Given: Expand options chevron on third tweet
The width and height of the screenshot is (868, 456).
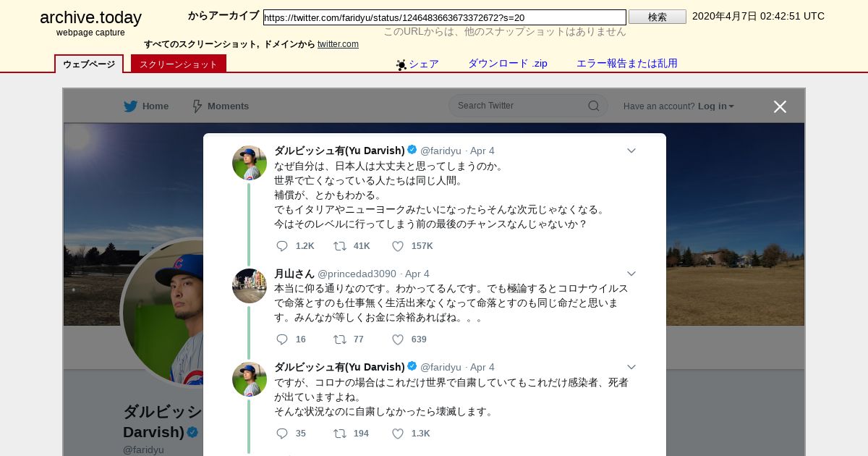Looking at the screenshot, I should (x=631, y=367).
